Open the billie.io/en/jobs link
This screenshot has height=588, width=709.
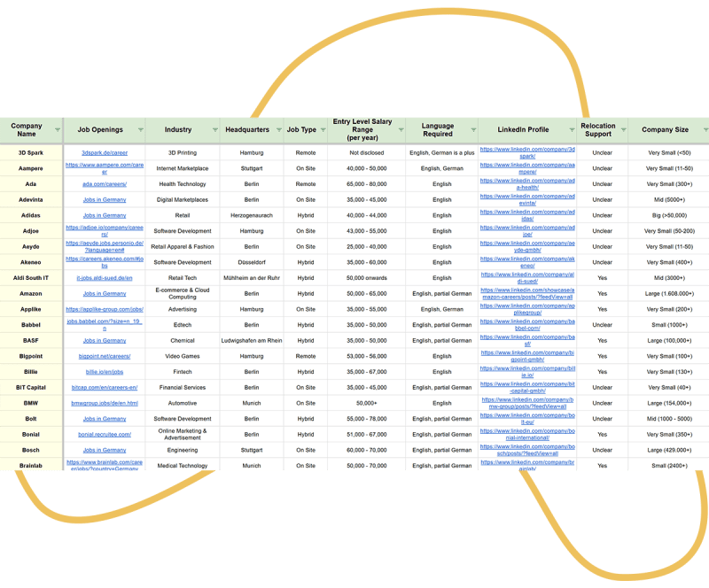[105, 372]
